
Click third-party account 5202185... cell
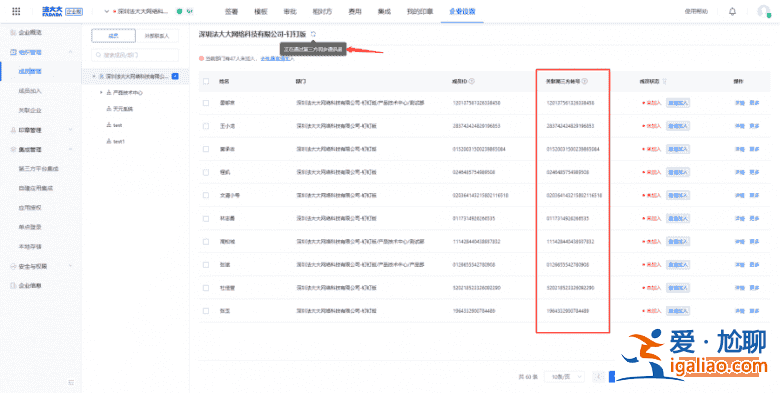pos(570,288)
